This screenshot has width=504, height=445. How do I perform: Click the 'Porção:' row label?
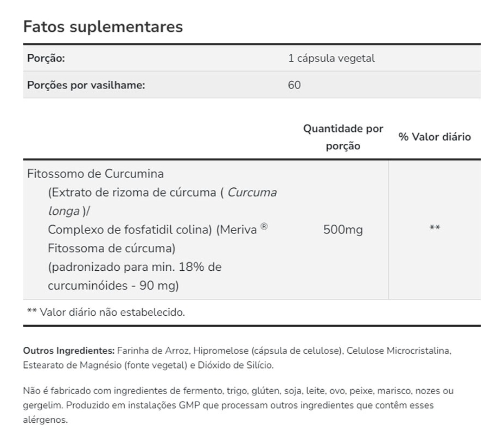coord(46,58)
